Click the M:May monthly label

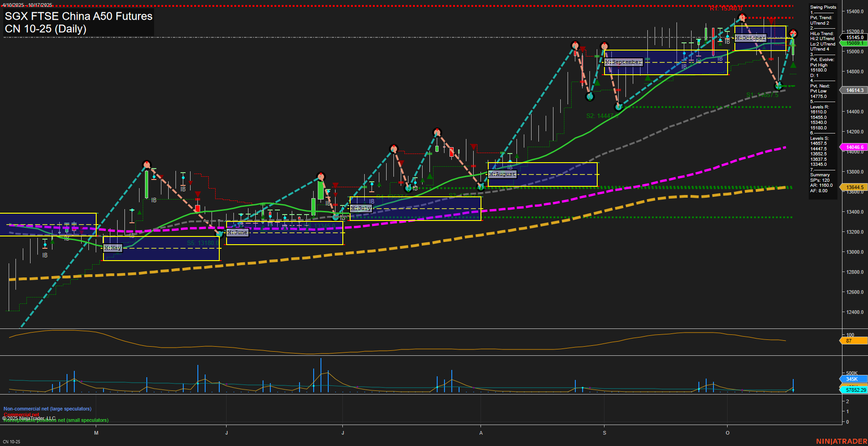pyautogui.click(x=113, y=248)
